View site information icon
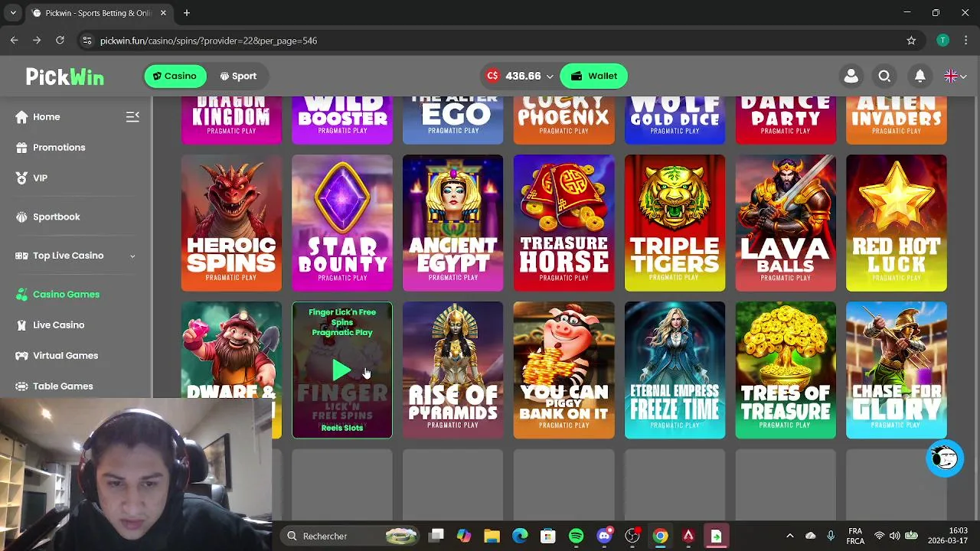The image size is (980, 551). (x=87, y=40)
